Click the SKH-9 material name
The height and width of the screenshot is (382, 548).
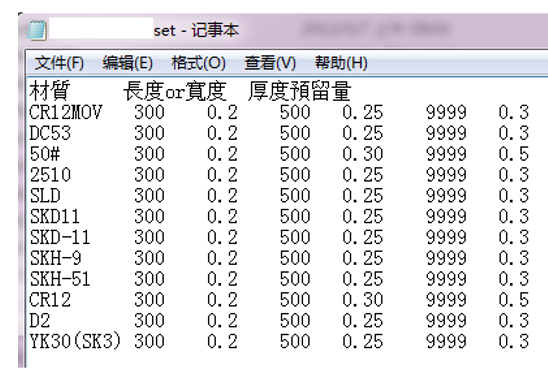tap(55, 258)
